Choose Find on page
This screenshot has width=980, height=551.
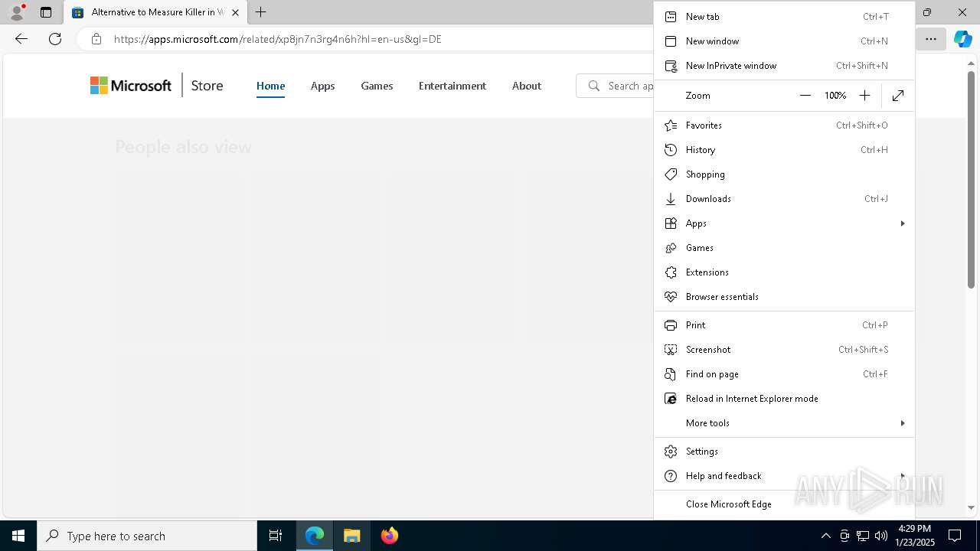click(x=784, y=374)
